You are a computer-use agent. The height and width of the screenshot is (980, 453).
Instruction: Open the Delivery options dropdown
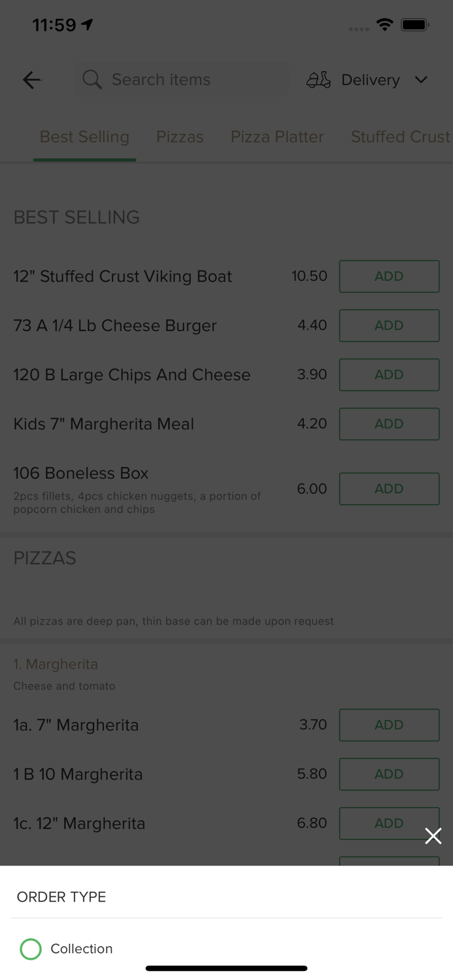(x=370, y=80)
